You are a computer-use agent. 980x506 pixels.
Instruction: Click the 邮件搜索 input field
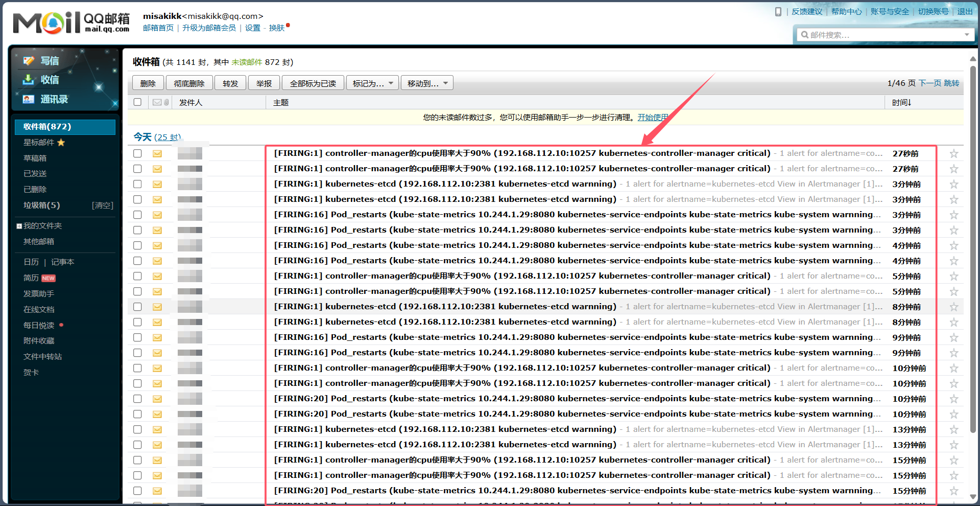pyautogui.click(x=885, y=35)
